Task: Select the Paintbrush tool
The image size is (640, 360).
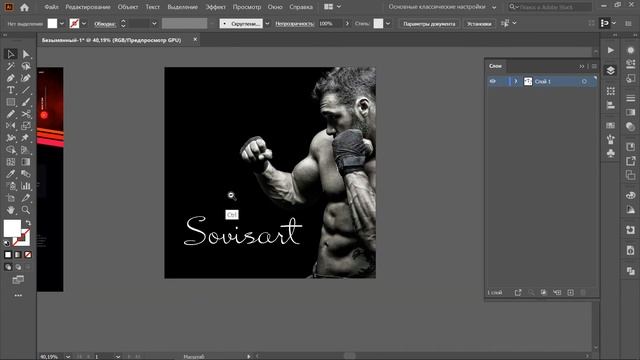Action: [x=26, y=102]
